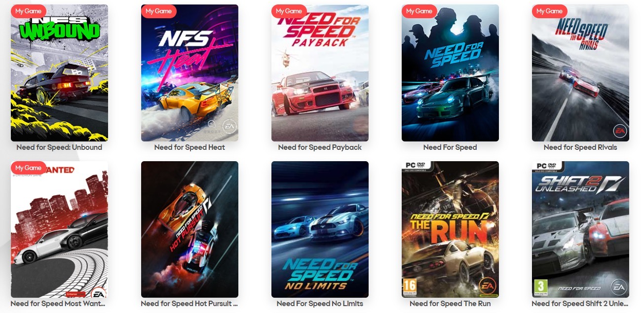This screenshot has height=313, width=644.
Task: Click My Game badge on Rivals cover
Action: click(550, 11)
